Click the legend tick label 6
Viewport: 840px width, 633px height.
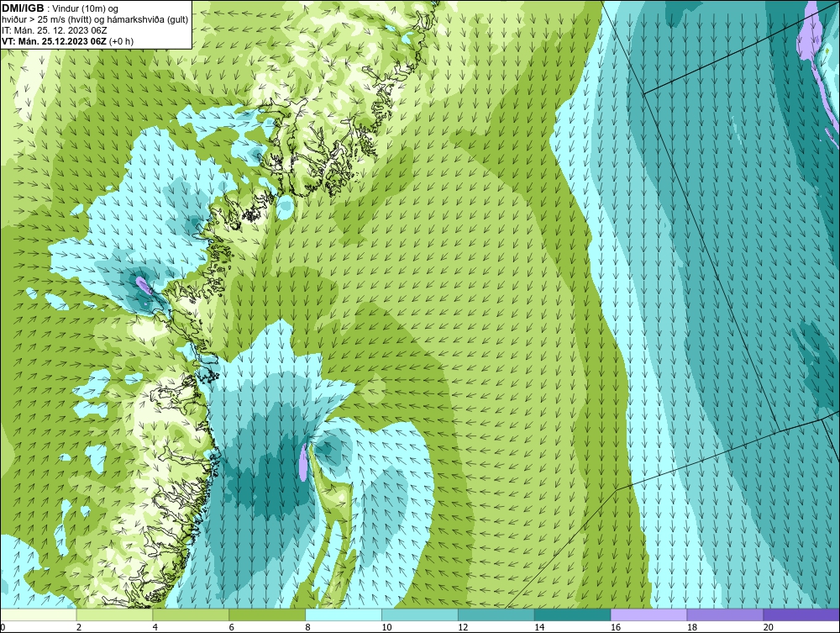pyautogui.click(x=232, y=627)
